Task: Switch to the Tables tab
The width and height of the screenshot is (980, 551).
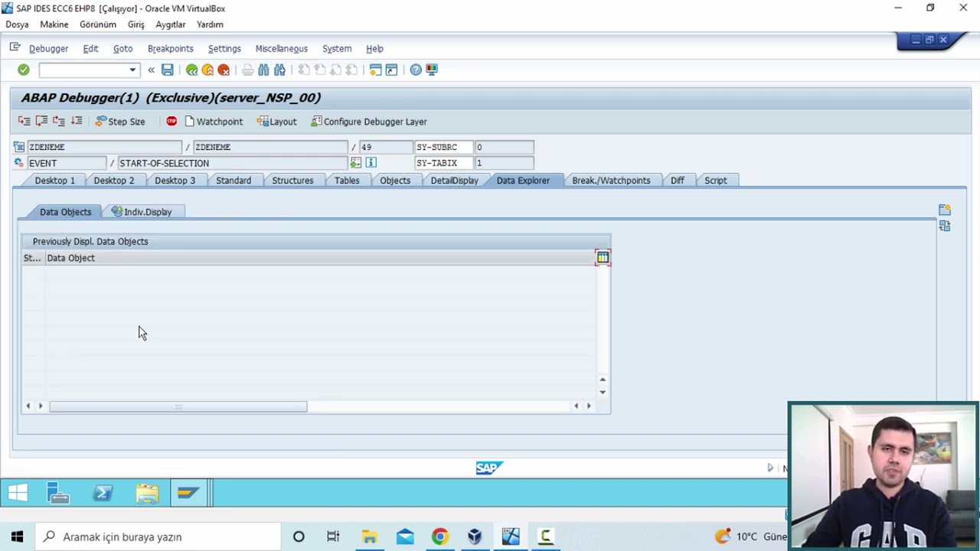Action: point(347,181)
